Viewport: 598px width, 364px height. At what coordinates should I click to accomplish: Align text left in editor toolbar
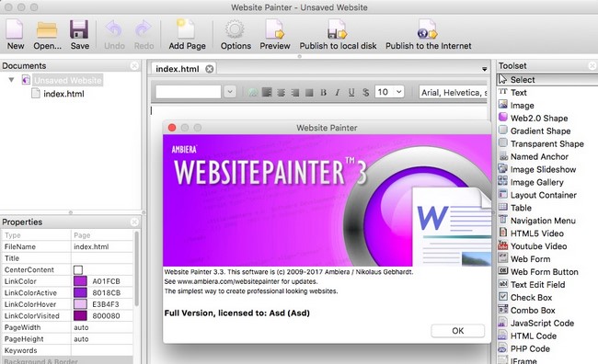[x=267, y=92]
